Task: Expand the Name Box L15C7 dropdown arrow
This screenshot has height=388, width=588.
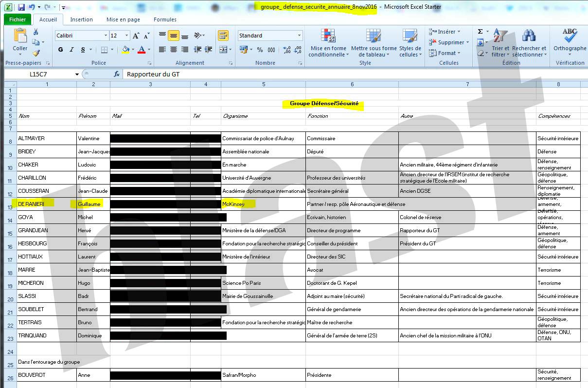Action: pos(77,74)
